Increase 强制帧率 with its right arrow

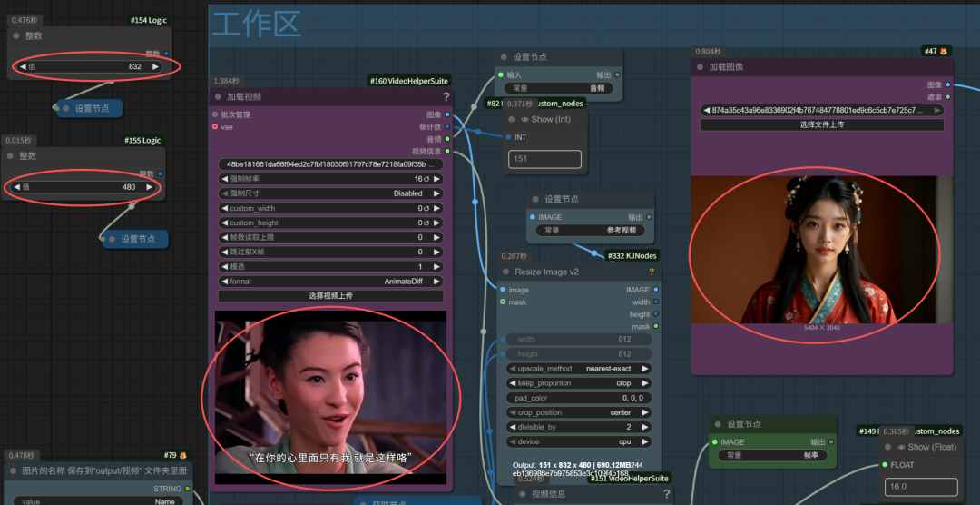436,179
